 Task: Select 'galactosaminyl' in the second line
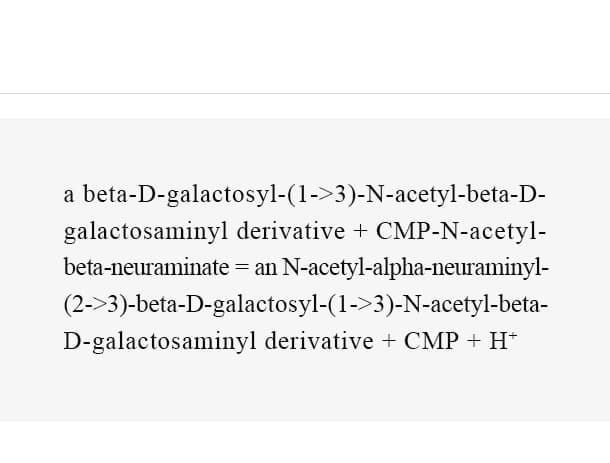click(x=146, y=231)
